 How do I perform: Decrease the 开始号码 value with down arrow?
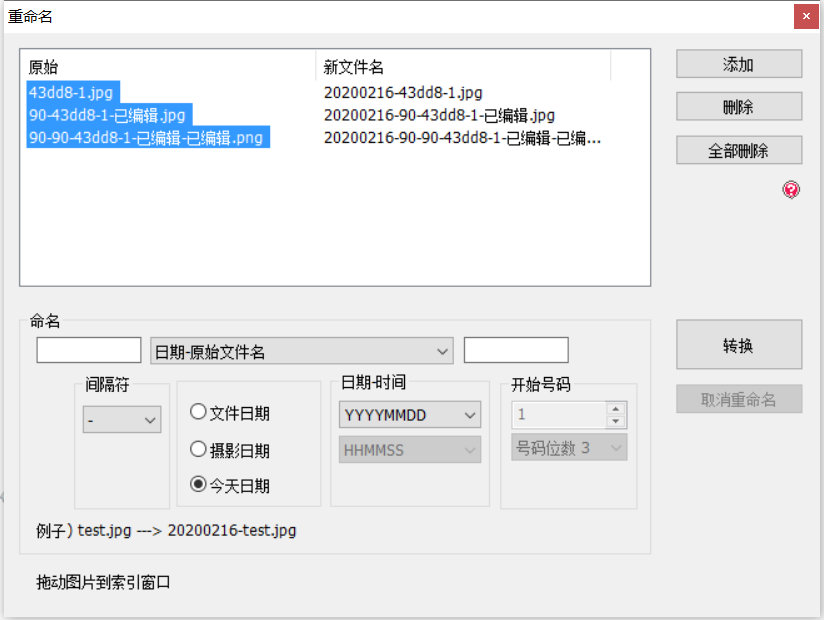[615, 421]
